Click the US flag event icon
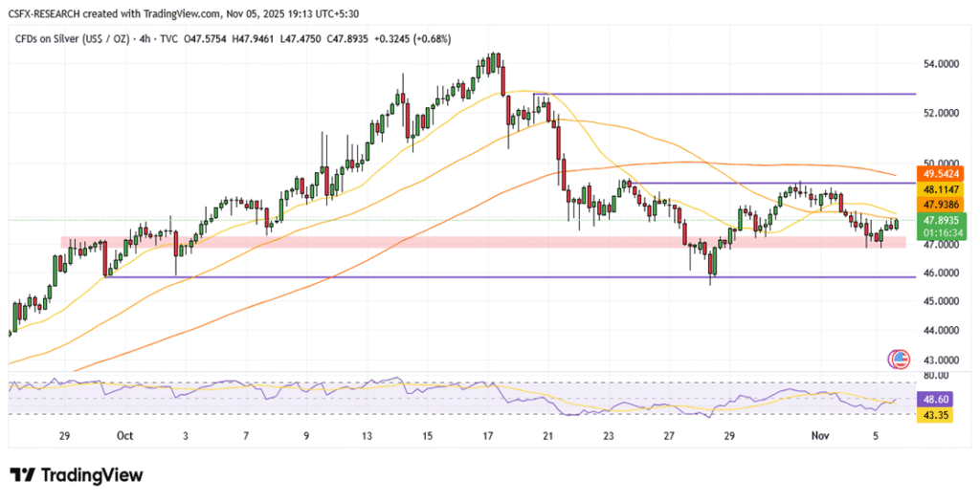Image resolution: width=980 pixels, height=502 pixels. 900,360
